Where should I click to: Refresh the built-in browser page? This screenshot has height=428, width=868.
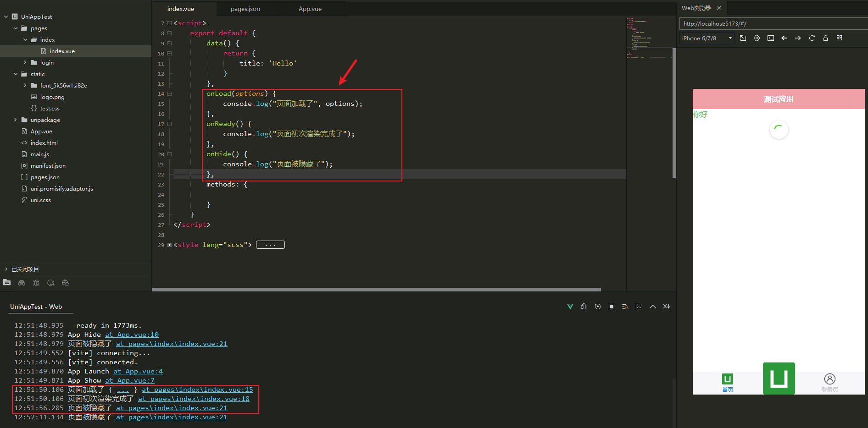pyautogui.click(x=812, y=38)
